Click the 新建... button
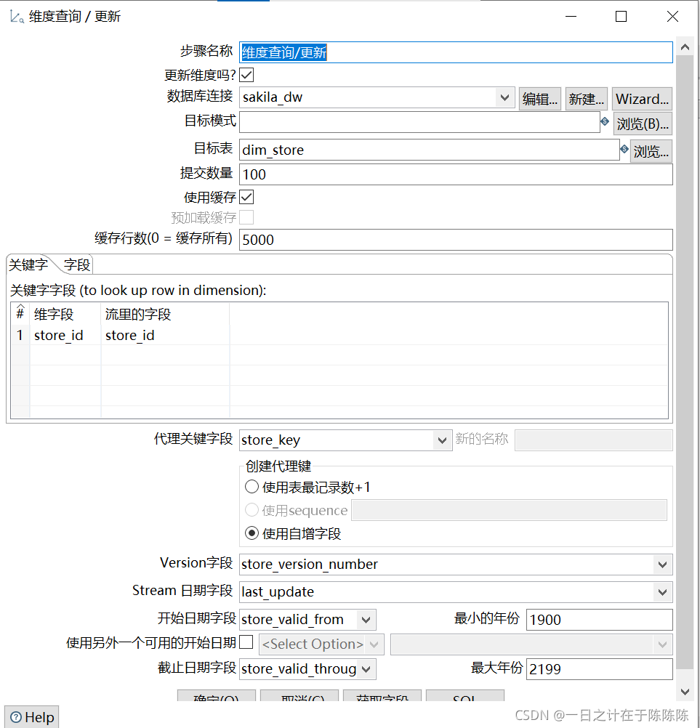Screen dimensions: 700x728 (x=586, y=99)
